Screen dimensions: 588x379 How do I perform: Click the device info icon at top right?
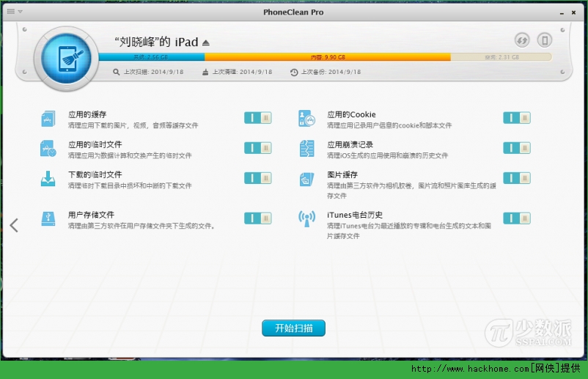(x=544, y=40)
